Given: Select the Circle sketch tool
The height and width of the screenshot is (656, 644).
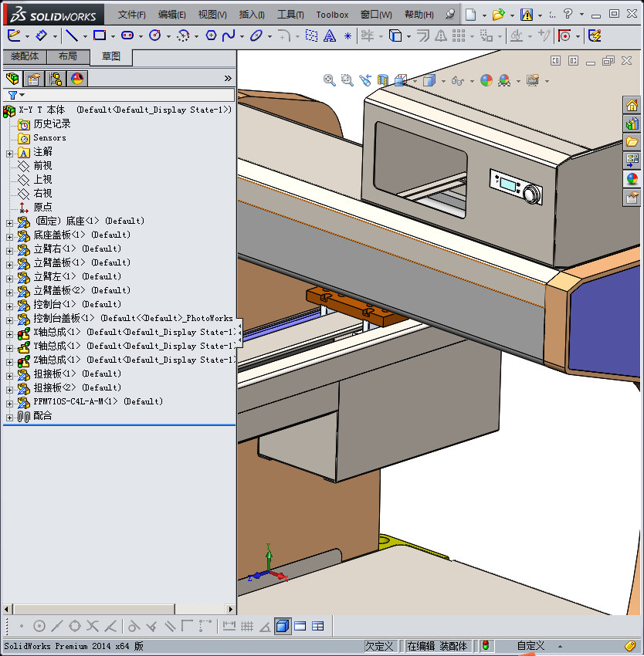Looking at the screenshot, I should [x=154, y=36].
